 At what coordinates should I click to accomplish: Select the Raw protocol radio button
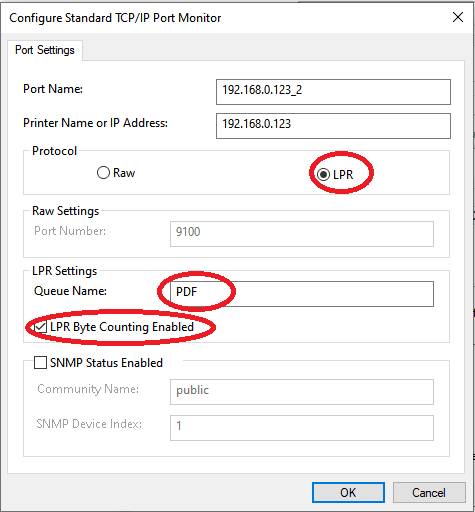click(103, 173)
